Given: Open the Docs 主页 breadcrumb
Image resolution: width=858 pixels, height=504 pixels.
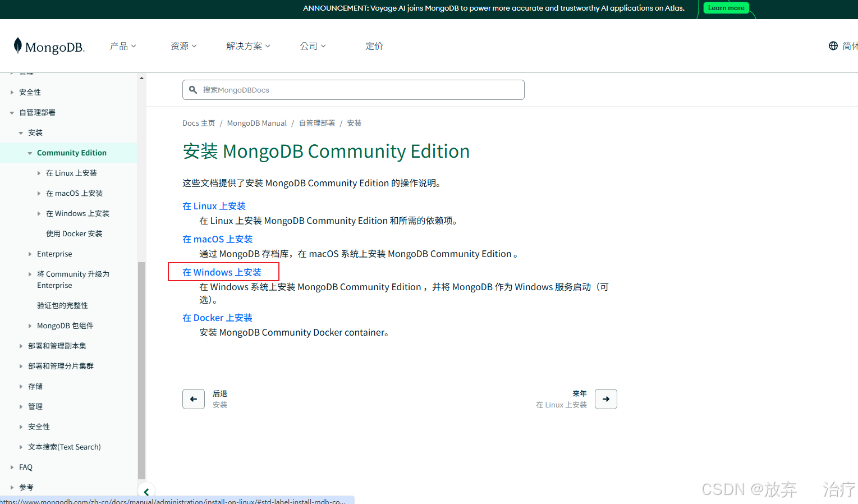Looking at the screenshot, I should [199, 123].
